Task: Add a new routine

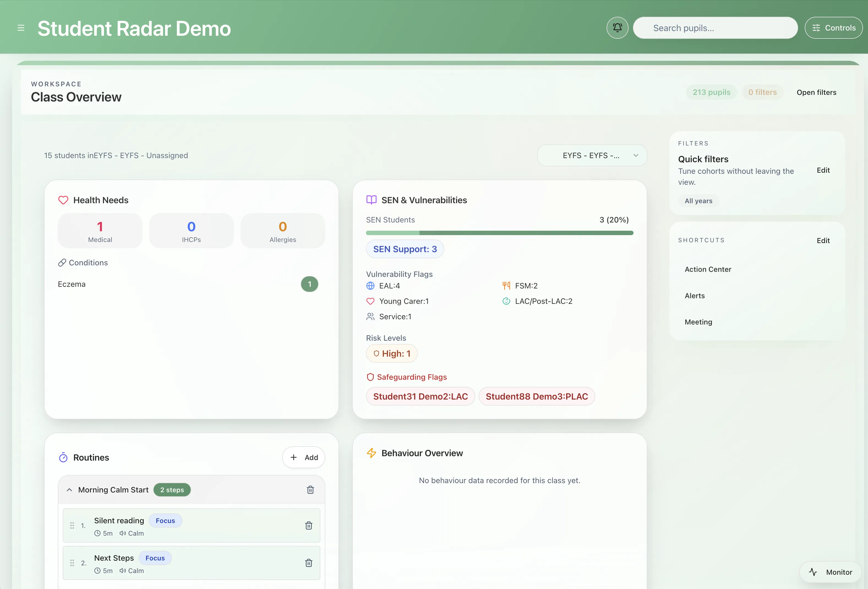Action: [304, 457]
